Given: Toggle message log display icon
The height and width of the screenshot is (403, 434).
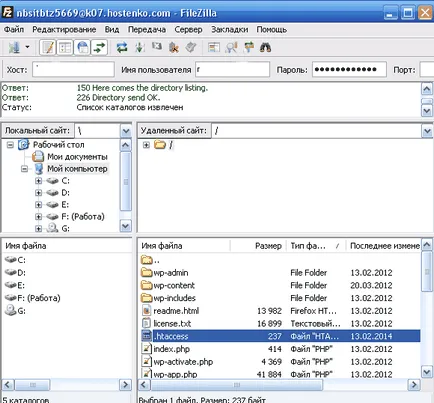Looking at the screenshot, I should [48, 48].
